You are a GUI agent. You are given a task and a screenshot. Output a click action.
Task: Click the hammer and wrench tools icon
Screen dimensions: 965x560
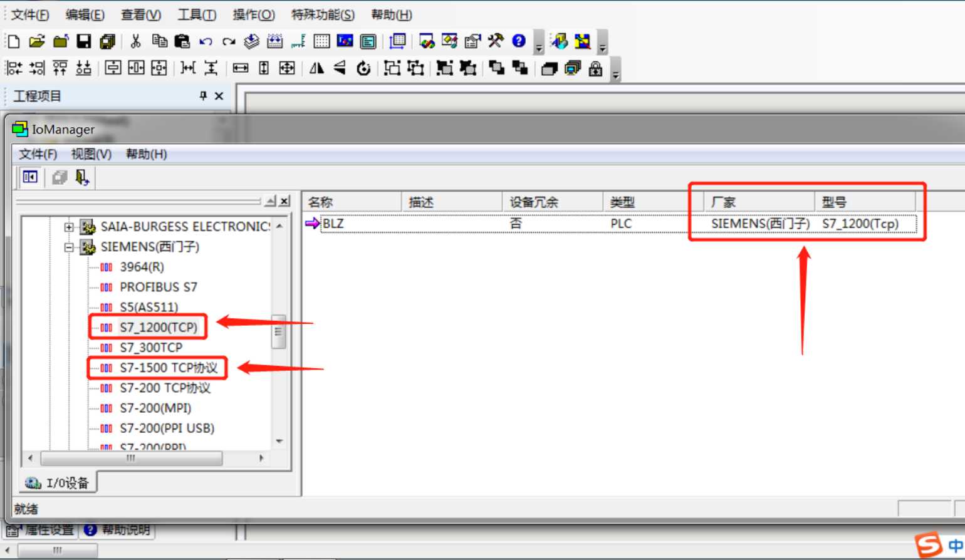tap(496, 41)
